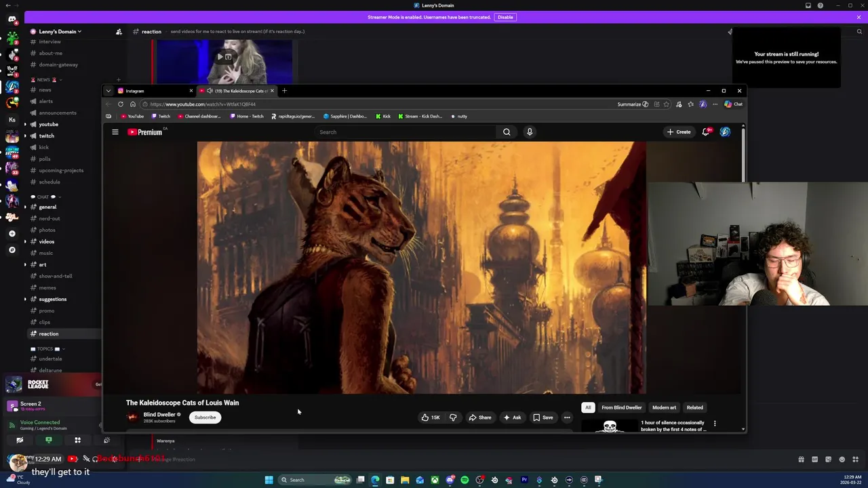
Task: Expand the twitch channel threads
Action: [25, 136]
